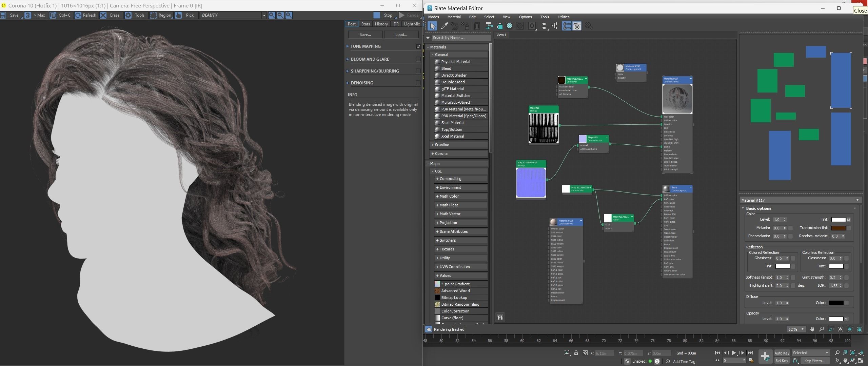Switch to the Stats tab

[x=366, y=24]
